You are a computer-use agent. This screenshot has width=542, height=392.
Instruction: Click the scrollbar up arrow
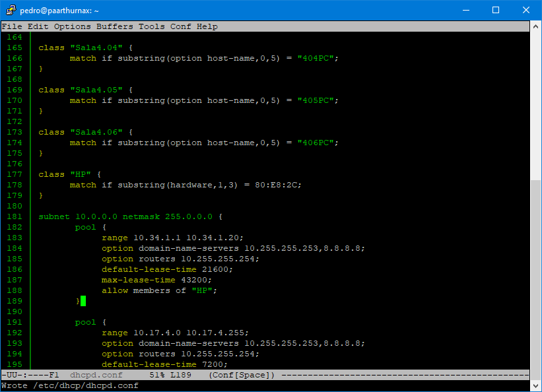pyautogui.click(x=534, y=25)
